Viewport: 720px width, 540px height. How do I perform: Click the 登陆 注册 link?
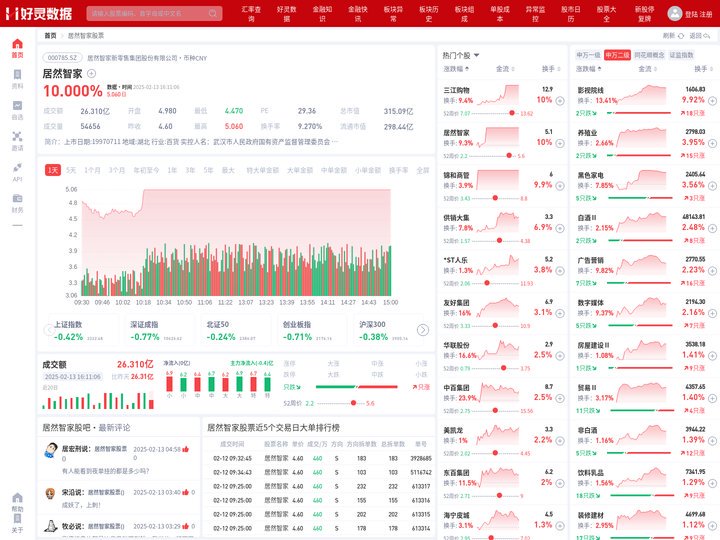pos(698,14)
